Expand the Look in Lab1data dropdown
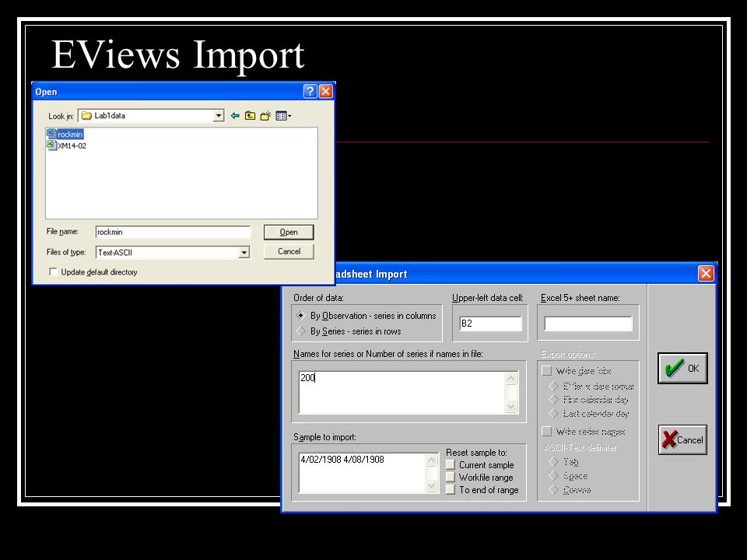Screen dimensions: 747x560 (218, 116)
